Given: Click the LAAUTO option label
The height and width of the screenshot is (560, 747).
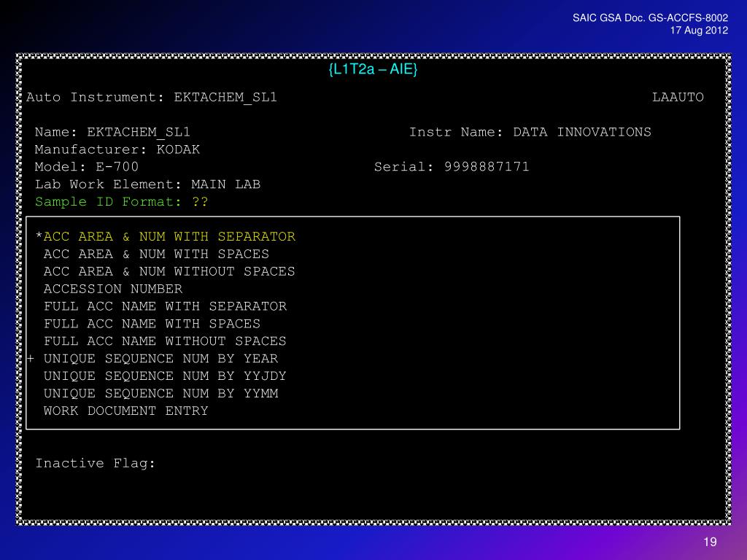Looking at the screenshot, I should (678, 97).
